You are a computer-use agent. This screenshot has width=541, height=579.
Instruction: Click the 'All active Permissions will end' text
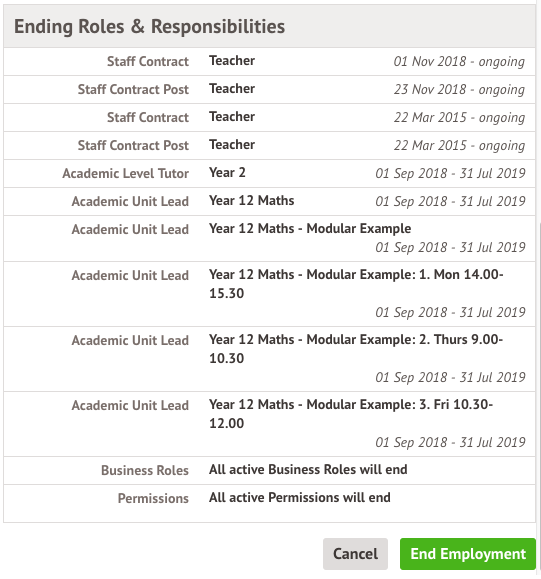click(x=299, y=497)
